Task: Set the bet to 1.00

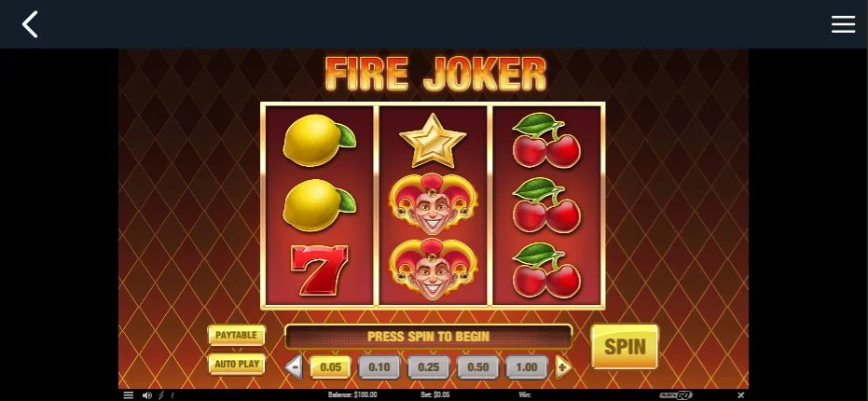Action: coord(527,367)
